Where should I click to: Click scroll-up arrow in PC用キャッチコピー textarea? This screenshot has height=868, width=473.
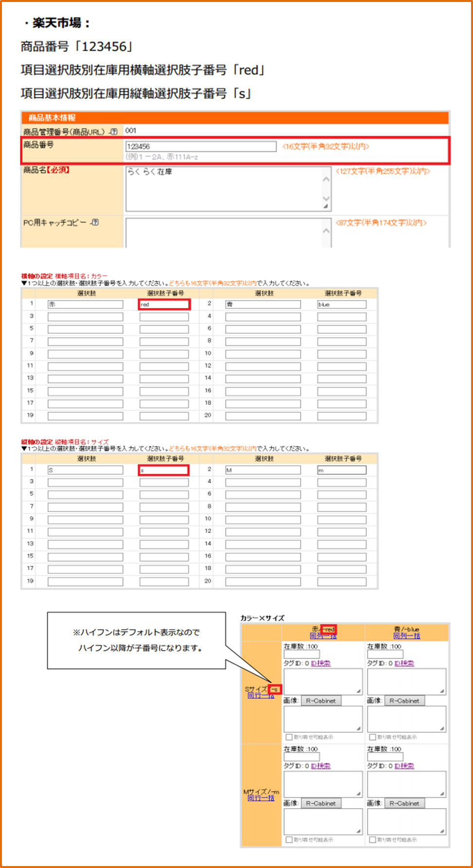pyautogui.click(x=326, y=231)
